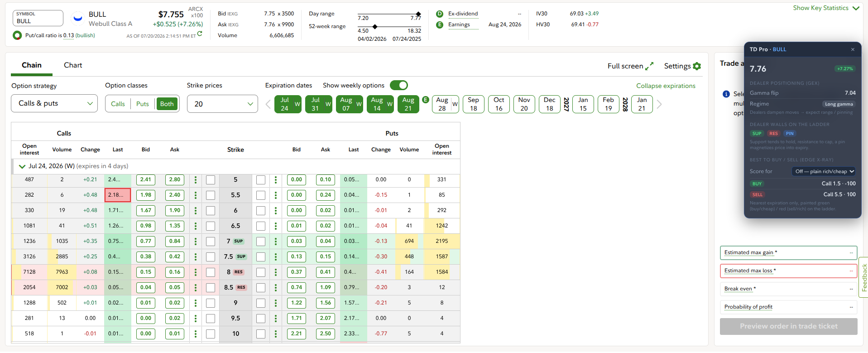Click the SELL badge in TD Pro panel
Image resolution: width=868 pixels, height=353 pixels.
(758, 195)
